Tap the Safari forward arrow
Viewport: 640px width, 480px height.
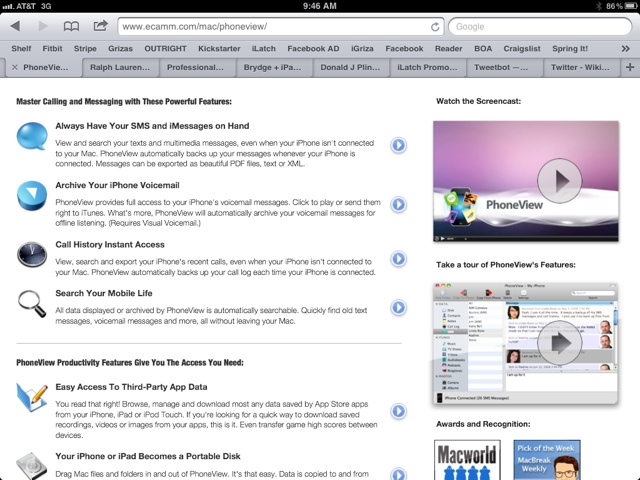point(42,27)
